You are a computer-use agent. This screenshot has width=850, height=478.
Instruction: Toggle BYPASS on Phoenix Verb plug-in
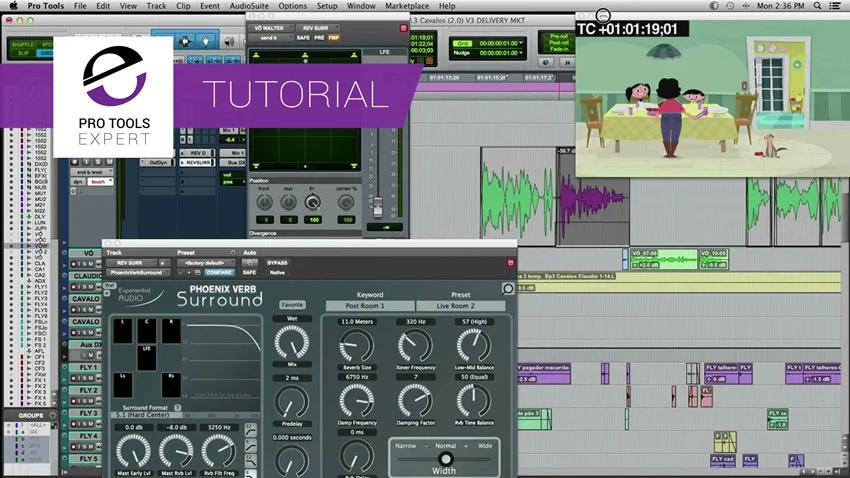(x=277, y=263)
